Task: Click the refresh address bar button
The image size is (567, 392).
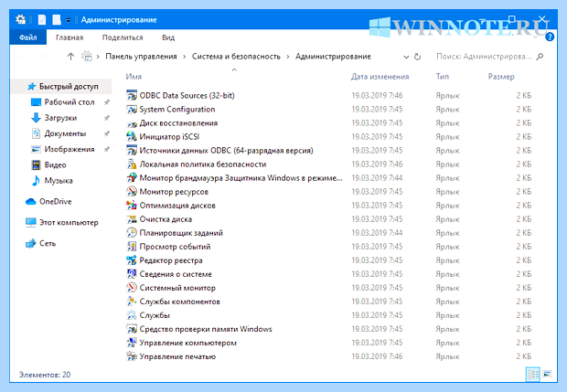Action: (417, 57)
